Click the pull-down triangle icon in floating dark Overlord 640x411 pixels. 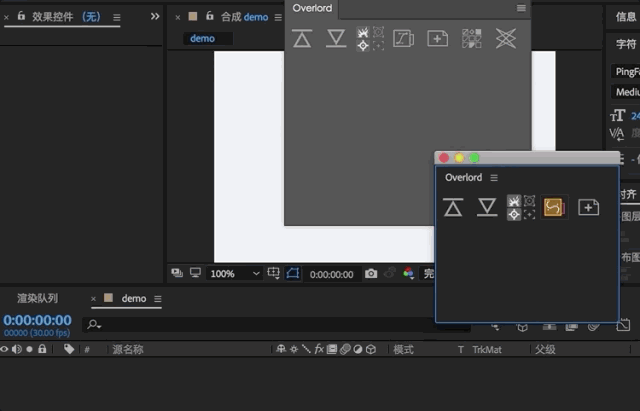coord(487,207)
